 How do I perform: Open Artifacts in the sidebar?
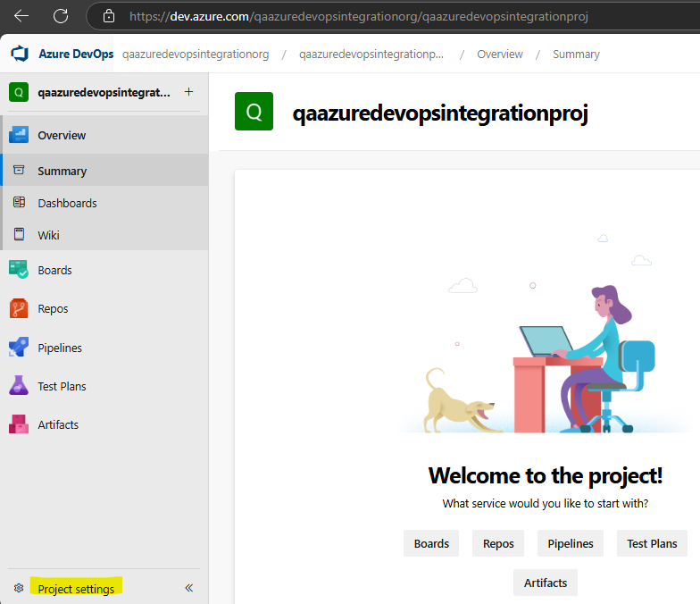(57, 424)
